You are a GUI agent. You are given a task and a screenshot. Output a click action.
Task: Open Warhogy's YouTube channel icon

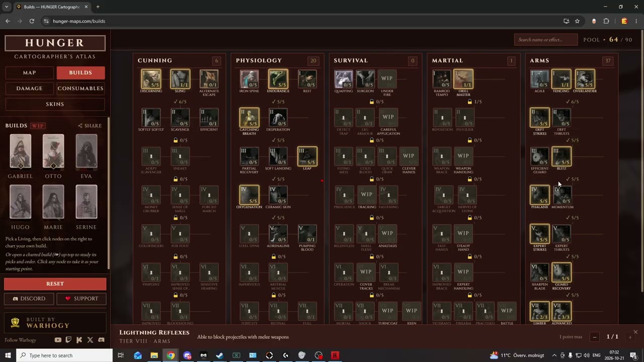pos(58,340)
